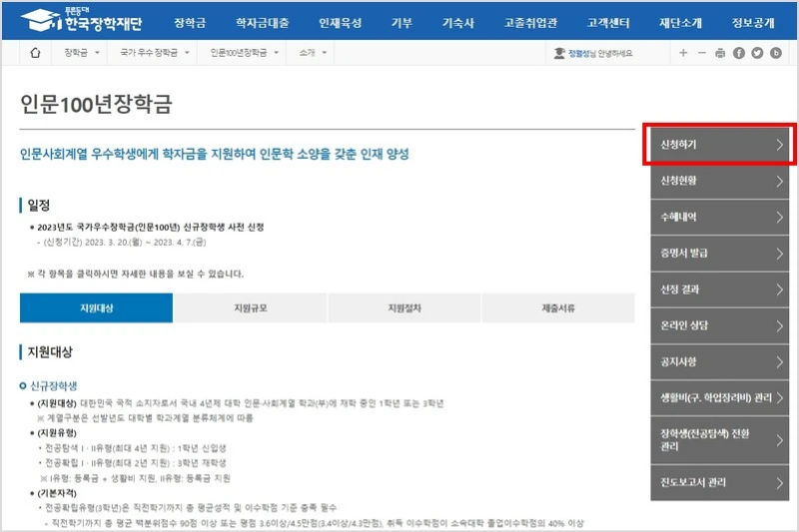Open 공지사항 in the sidebar
The height and width of the screenshot is (532, 799).
(719, 362)
